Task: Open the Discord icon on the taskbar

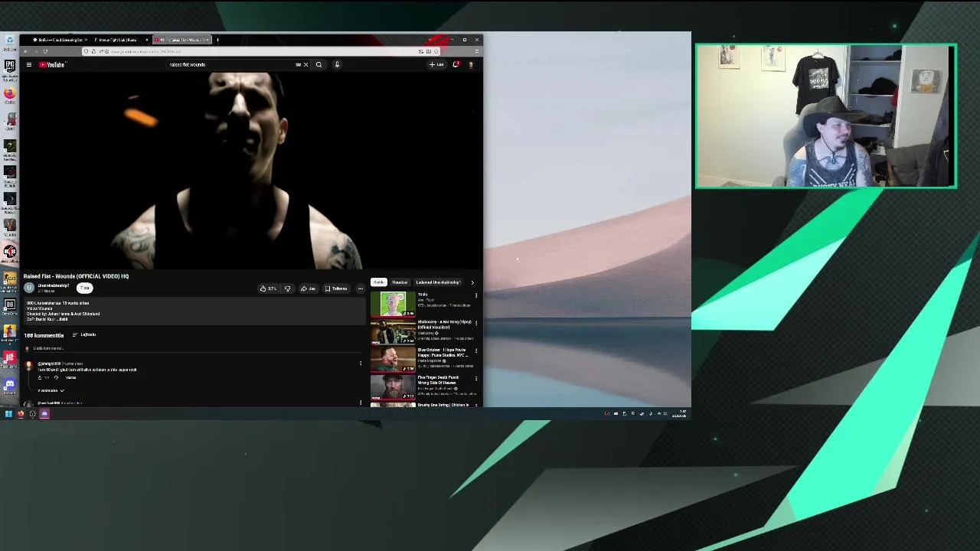Action: point(44,414)
